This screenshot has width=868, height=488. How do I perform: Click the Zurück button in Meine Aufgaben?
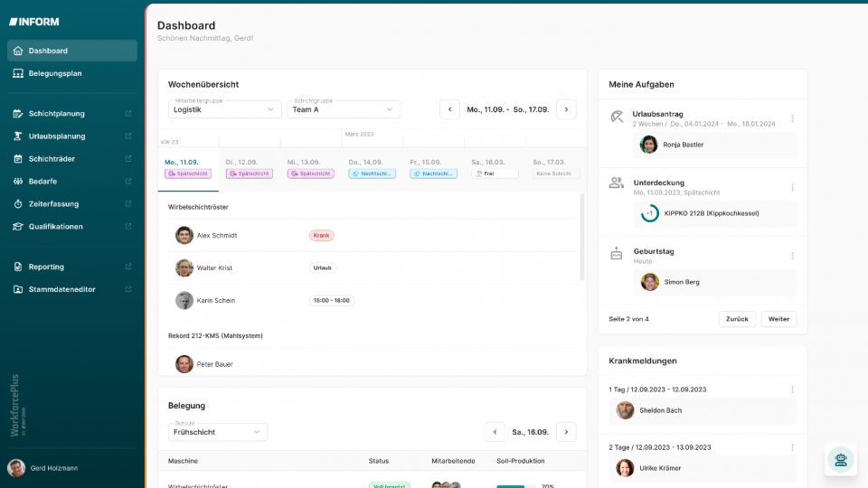[x=737, y=319]
